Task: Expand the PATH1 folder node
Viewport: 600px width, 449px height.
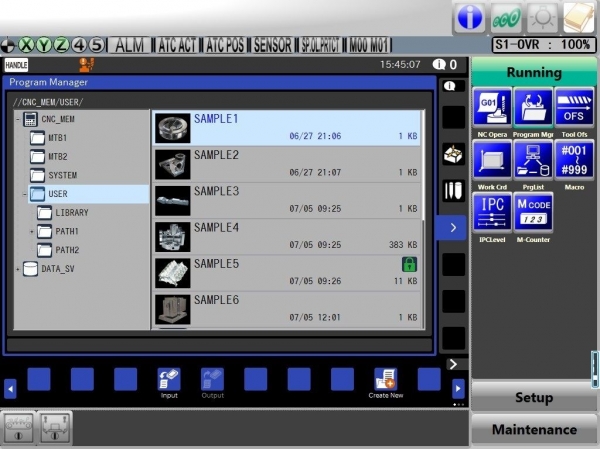Action: tap(32, 231)
